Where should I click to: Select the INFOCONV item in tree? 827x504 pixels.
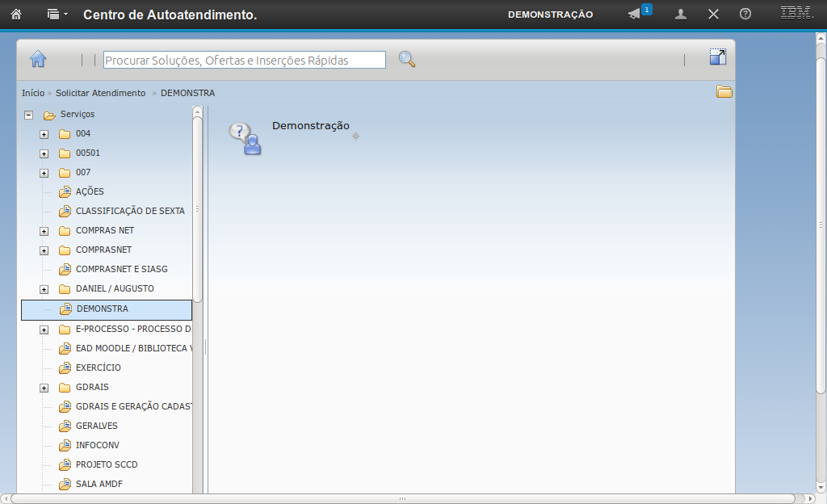click(97, 445)
